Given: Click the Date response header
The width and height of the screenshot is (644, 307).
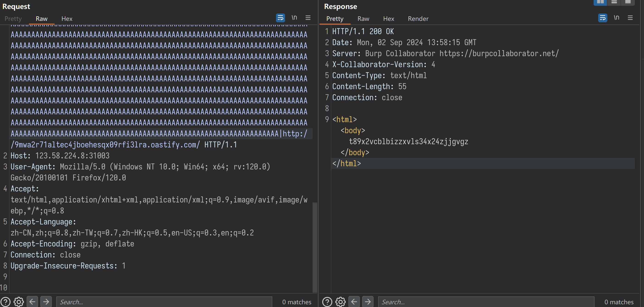Looking at the screenshot, I should [x=404, y=43].
